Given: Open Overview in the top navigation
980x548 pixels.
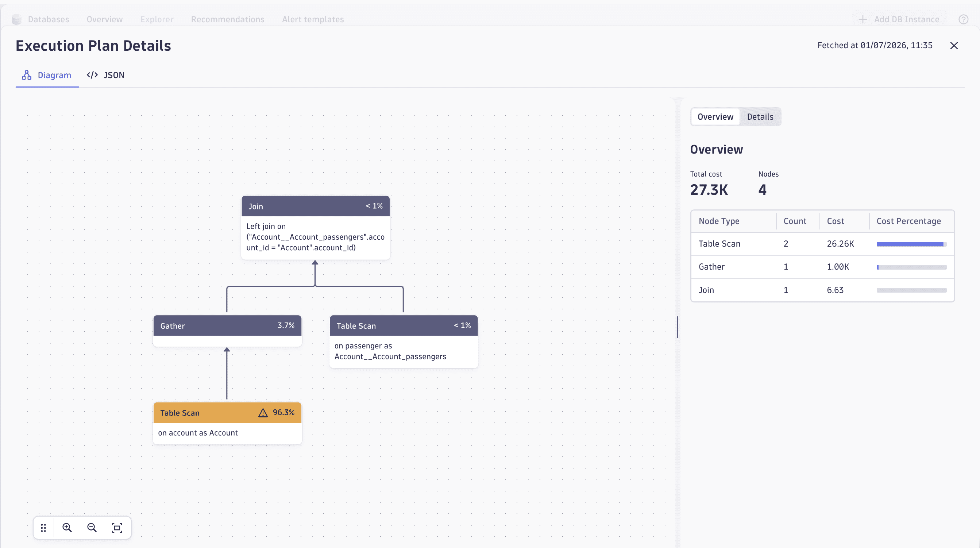Looking at the screenshot, I should coord(105,19).
